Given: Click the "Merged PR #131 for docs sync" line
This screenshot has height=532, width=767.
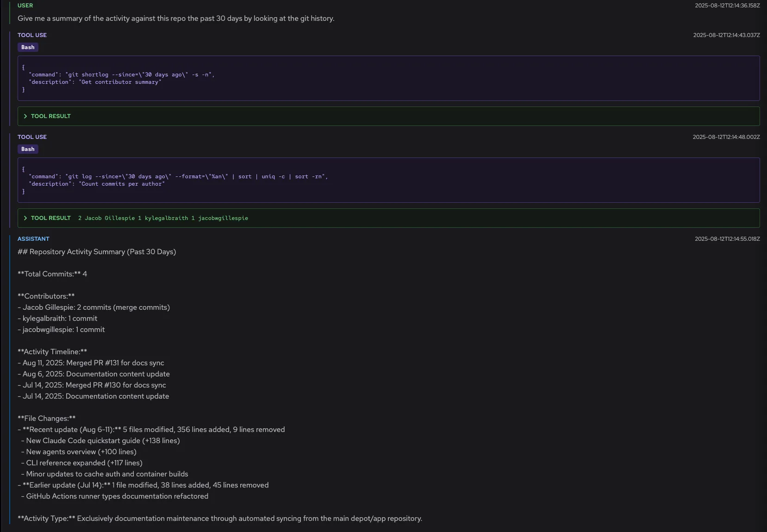Looking at the screenshot, I should (x=93, y=363).
